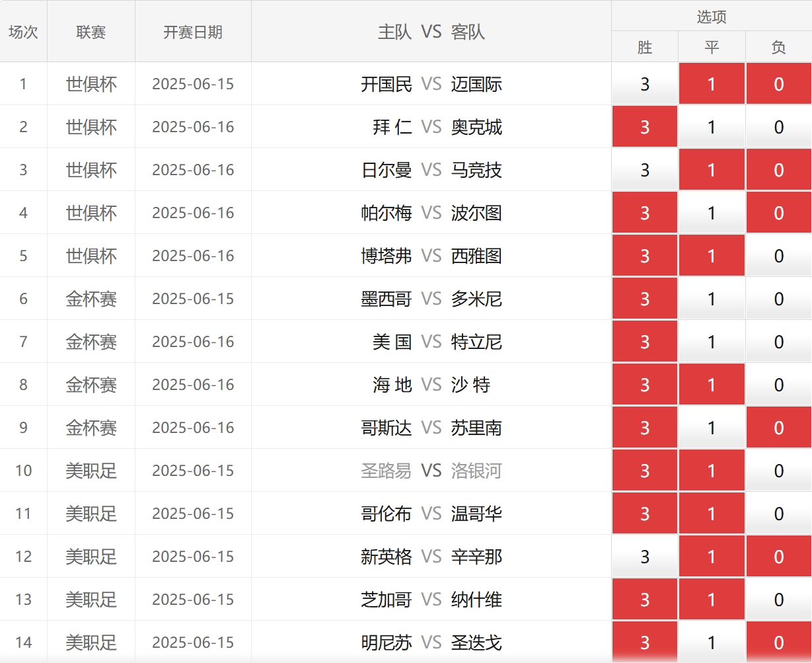Deselect win (3) for 圣路易 VS 洛银河
Screen dimensions: 812x663
click(x=645, y=471)
